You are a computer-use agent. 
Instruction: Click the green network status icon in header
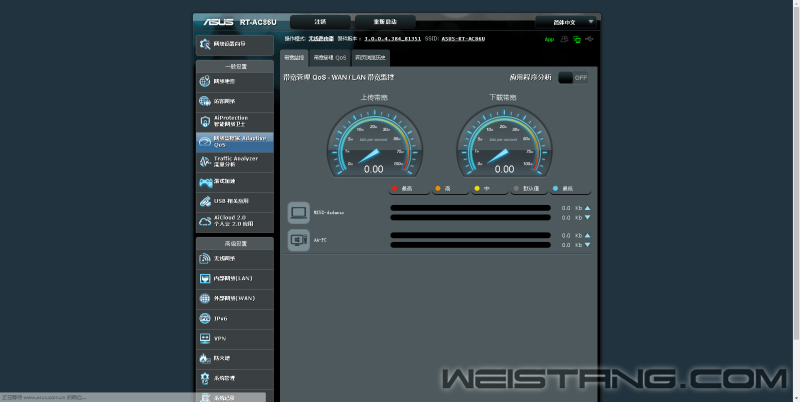click(577, 39)
